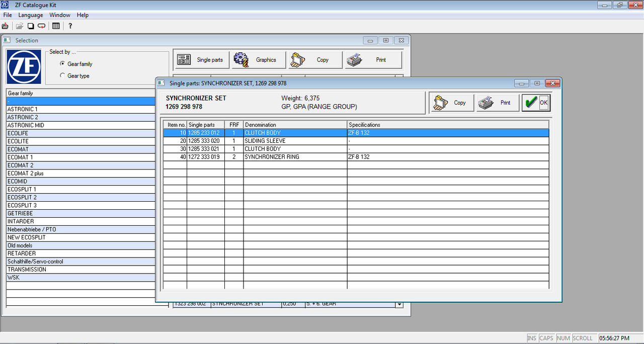Open Single parts in Selection window
The width and height of the screenshot is (644, 344).
[x=201, y=60]
